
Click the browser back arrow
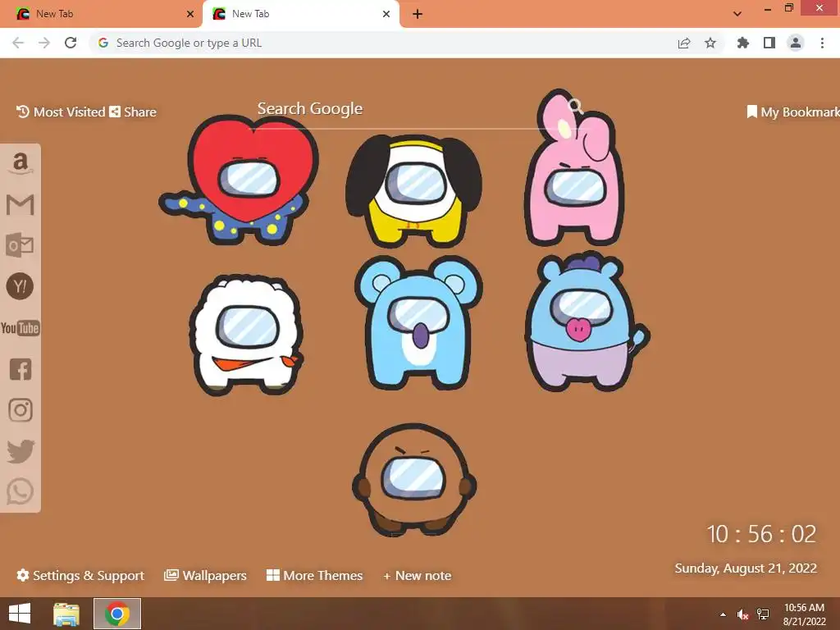click(18, 43)
